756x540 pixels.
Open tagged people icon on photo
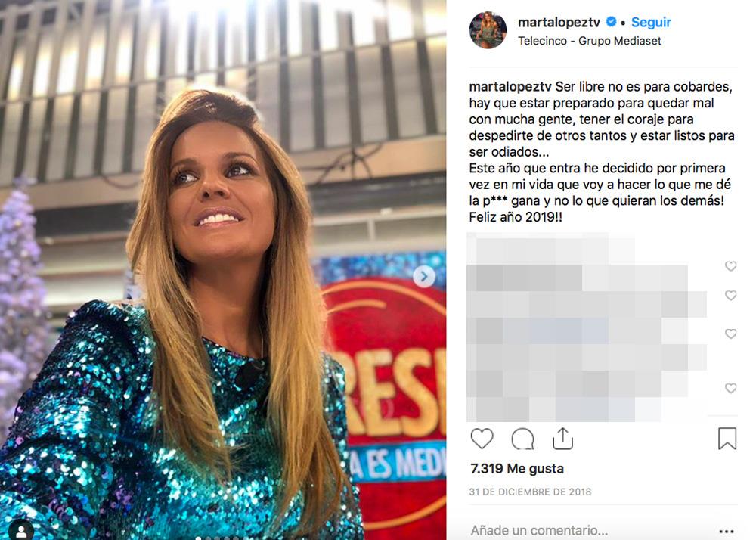[21, 529]
